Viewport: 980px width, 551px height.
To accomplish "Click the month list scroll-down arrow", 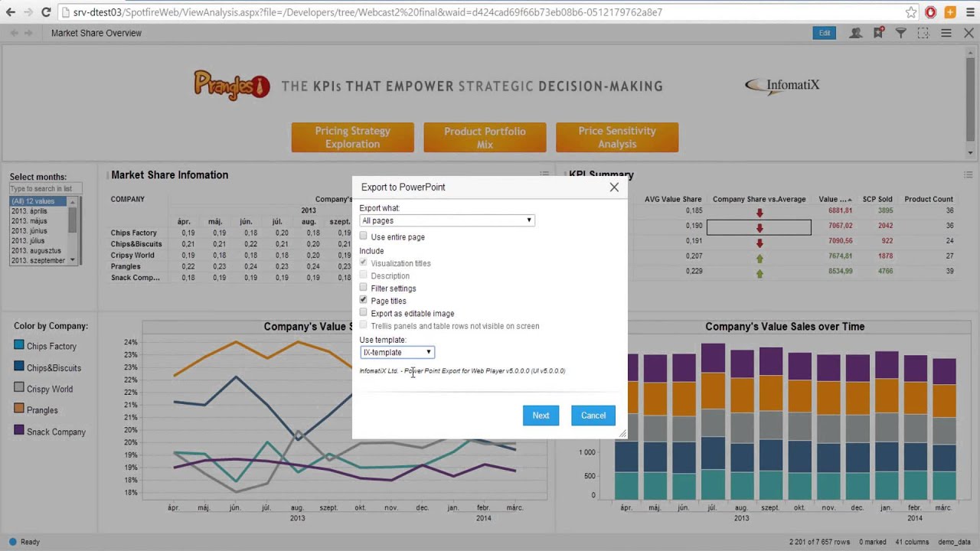I will 73,260.
